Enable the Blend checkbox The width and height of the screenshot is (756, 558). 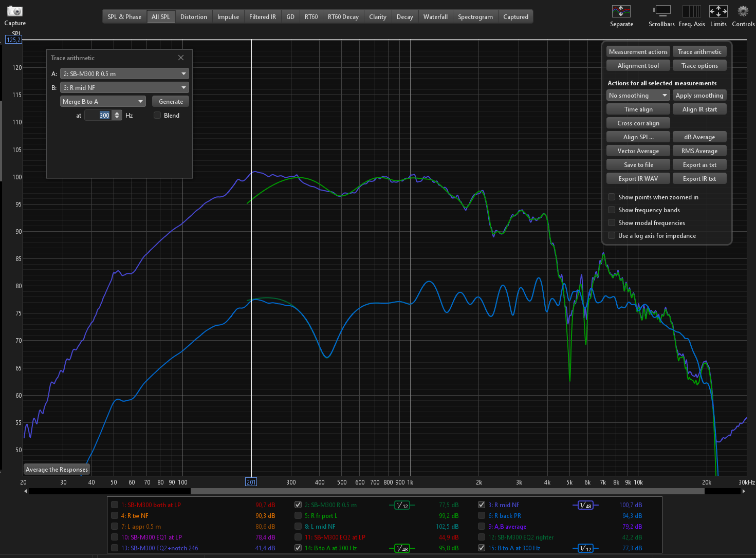click(x=157, y=115)
